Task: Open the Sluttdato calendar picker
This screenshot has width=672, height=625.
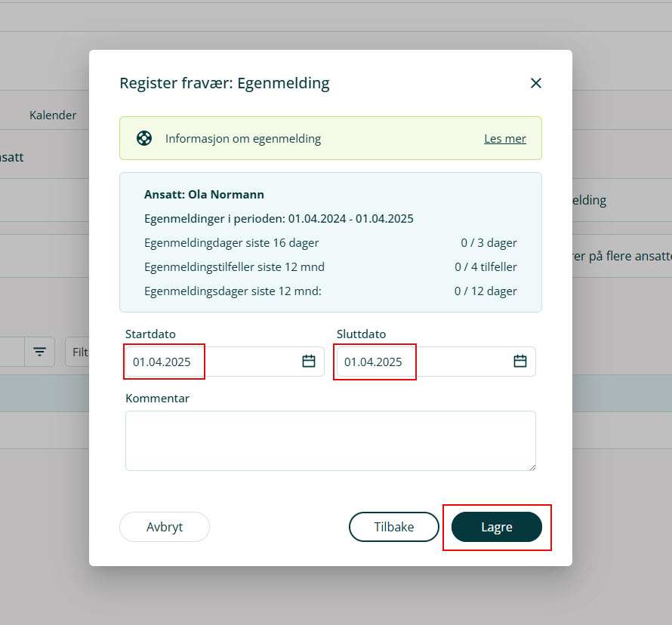Action: 520,362
